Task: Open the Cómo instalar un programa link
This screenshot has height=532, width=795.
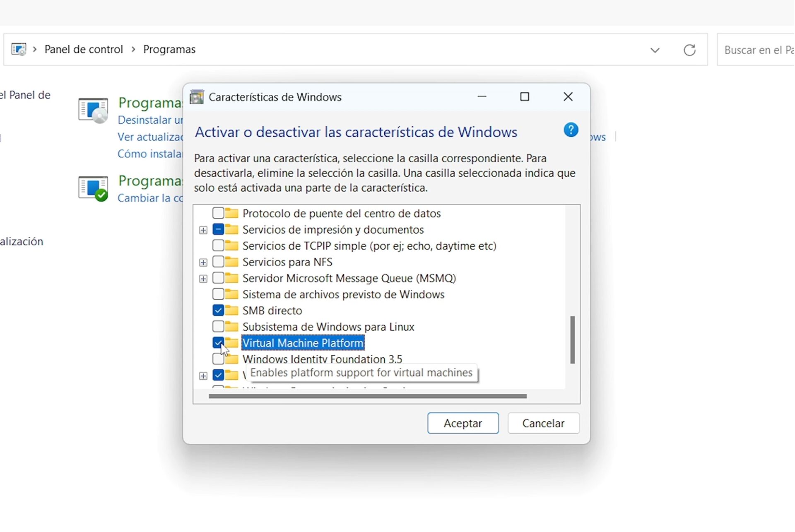Action: (x=150, y=154)
